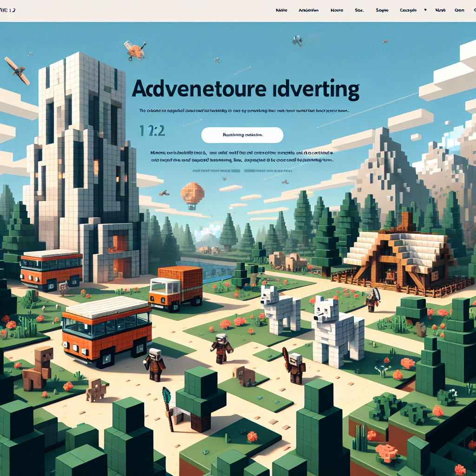The width and height of the screenshot is (476, 476).
Task: Click the small dropdown arrow in the navigation bar
Action: point(425,10)
